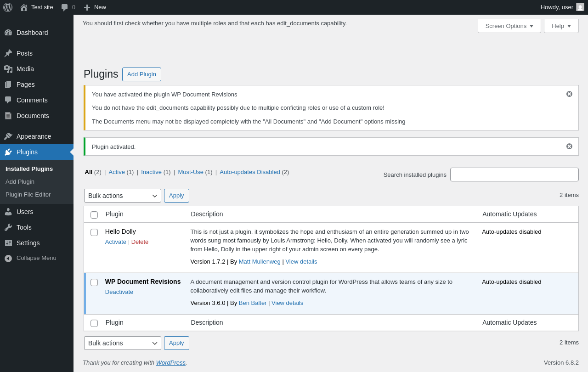Check the Hello Dolly plugin checkbox
This screenshot has width=588, height=372.
tap(94, 232)
